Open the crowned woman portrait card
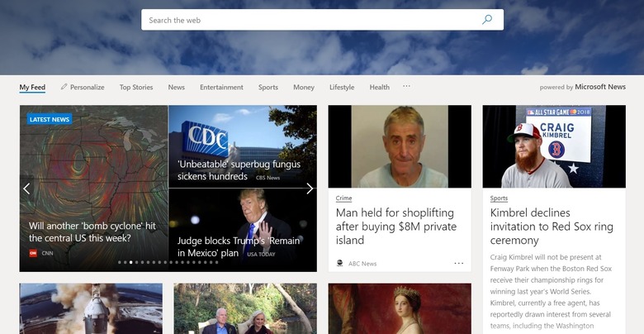This screenshot has height=334, width=644. coord(400,308)
